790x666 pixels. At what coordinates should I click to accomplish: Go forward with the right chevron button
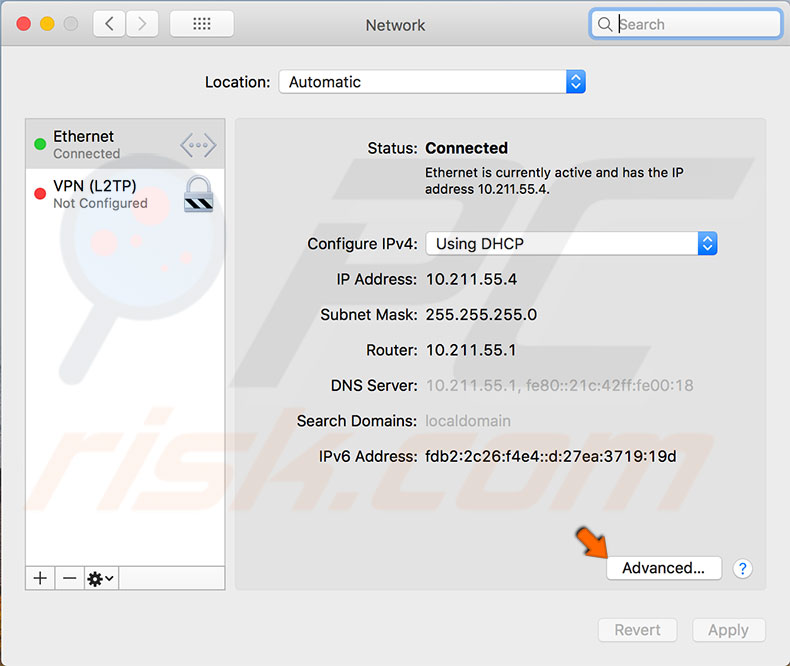point(142,24)
